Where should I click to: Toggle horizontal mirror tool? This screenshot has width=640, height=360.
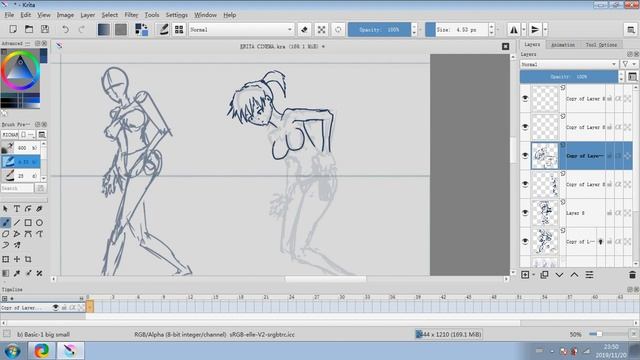(x=513, y=29)
